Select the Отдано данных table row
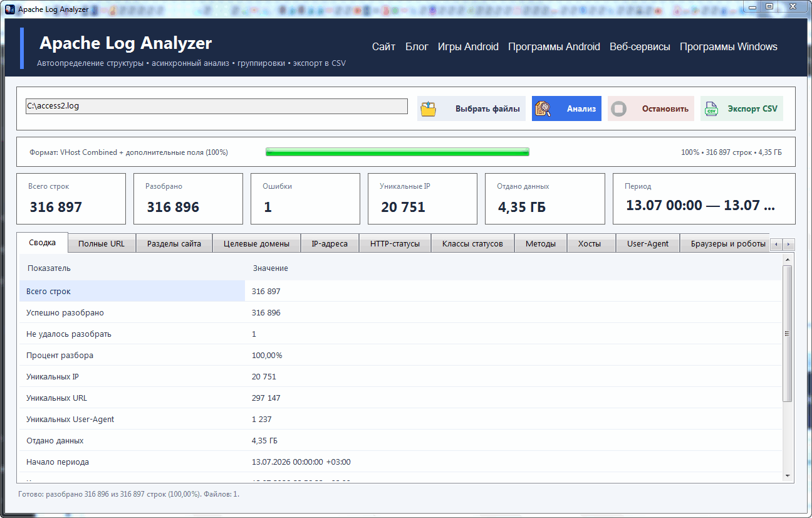This screenshot has height=518, width=812. coord(401,440)
